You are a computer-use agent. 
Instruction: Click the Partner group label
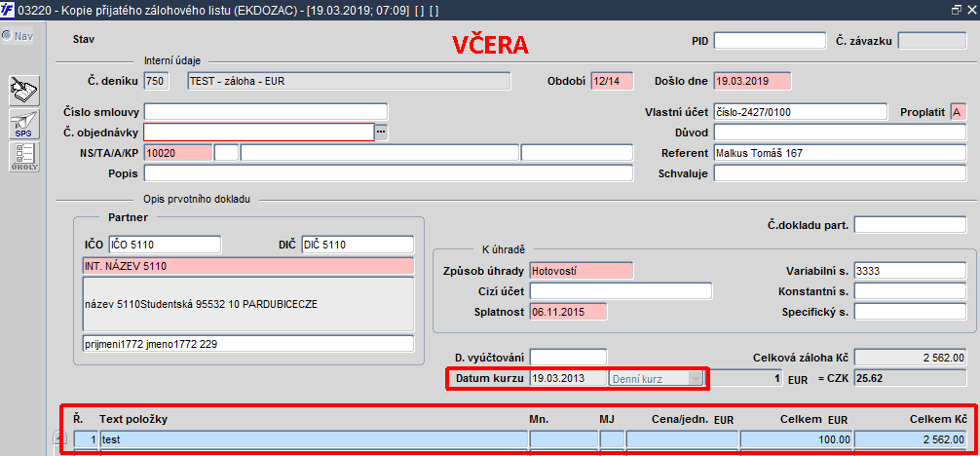(128, 217)
